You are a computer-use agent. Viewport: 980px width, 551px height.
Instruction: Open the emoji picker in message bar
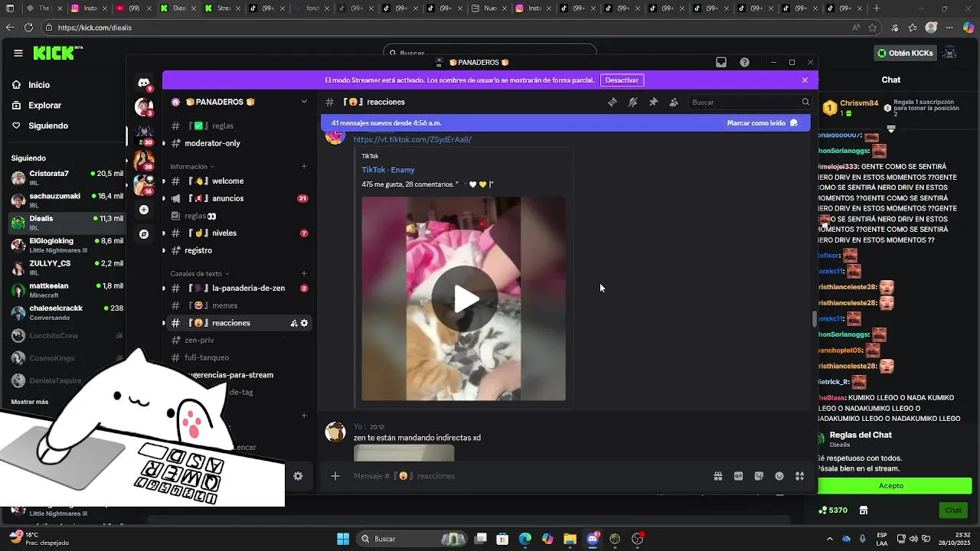coord(779,476)
